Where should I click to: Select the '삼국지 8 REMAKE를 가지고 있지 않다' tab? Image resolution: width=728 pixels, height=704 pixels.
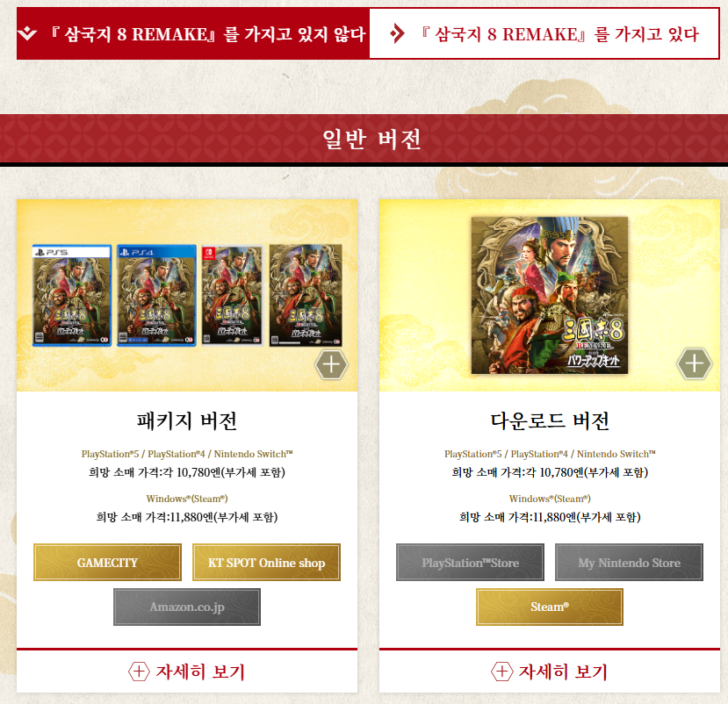pos(193,33)
